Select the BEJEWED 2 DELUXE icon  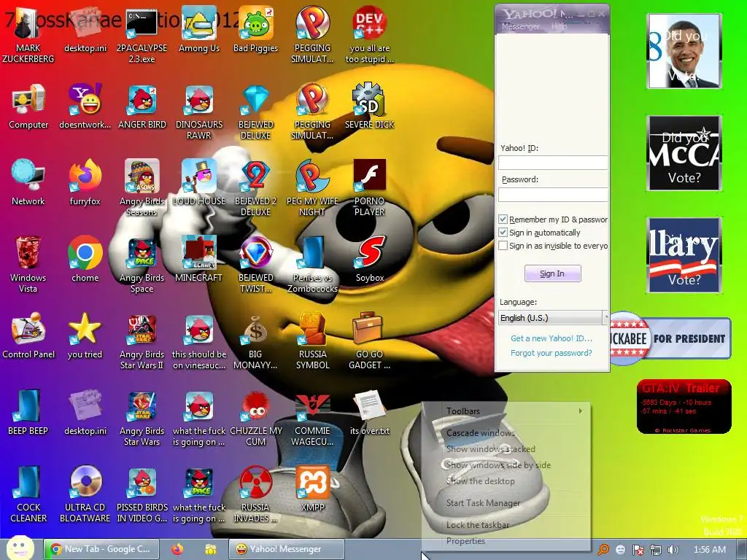tap(255, 188)
